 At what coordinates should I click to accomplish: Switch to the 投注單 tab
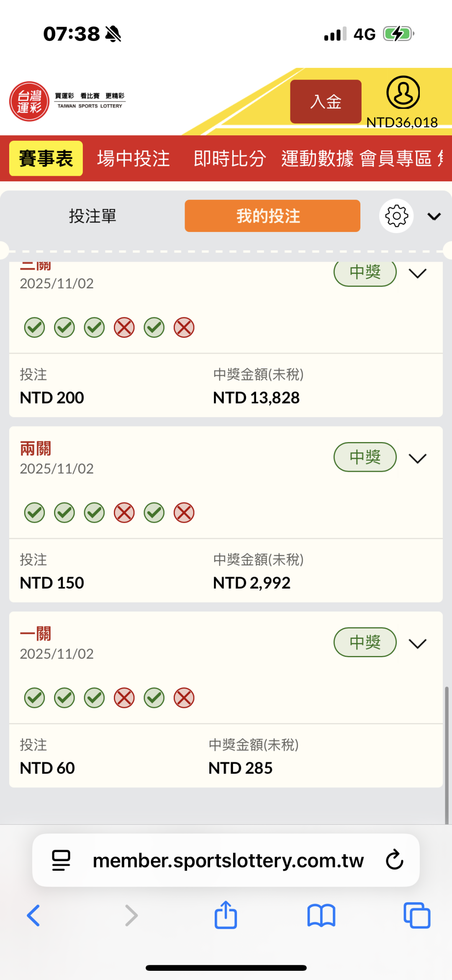pos(92,216)
